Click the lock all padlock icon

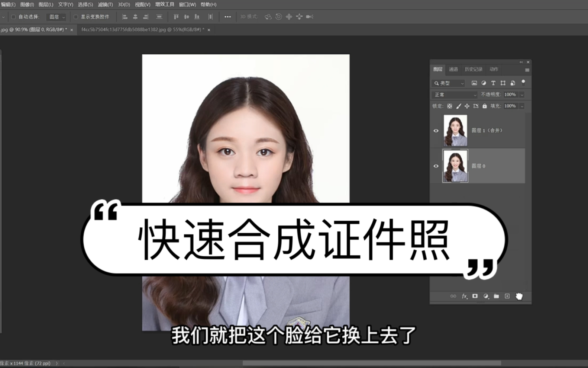click(x=485, y=106)
